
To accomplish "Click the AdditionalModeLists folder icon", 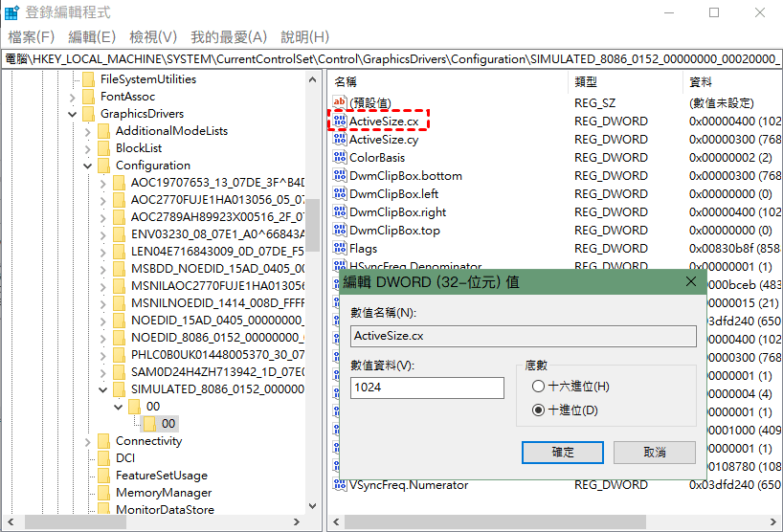I will (104, 131).
